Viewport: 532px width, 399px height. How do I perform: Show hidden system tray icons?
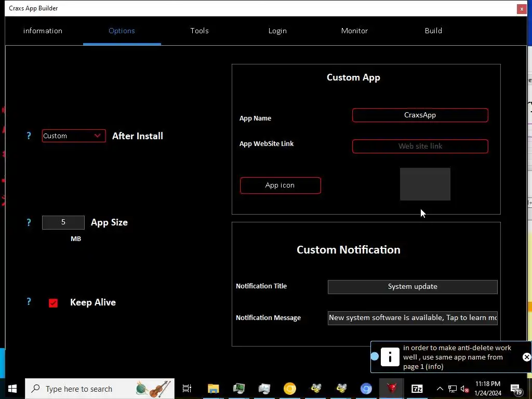tap(440, 389)
